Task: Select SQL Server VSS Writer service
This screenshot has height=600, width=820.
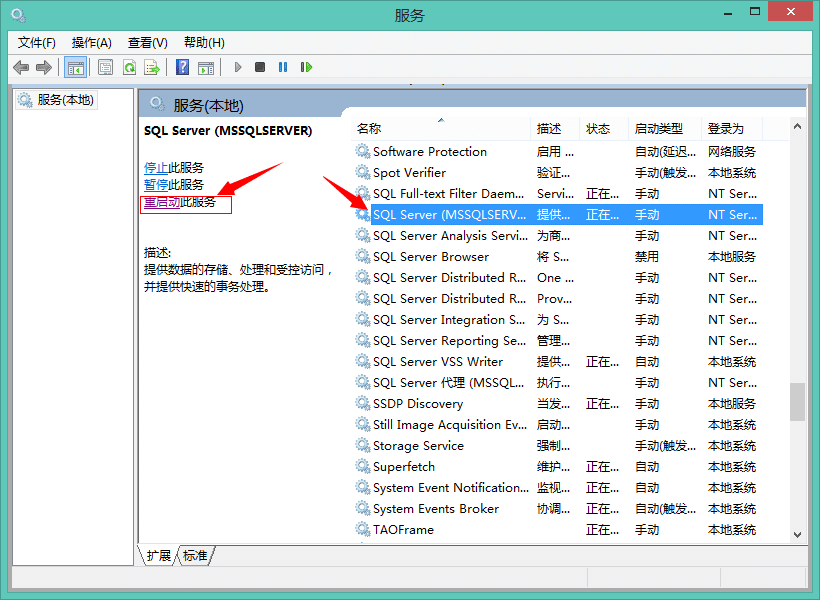Action: [x=559, y=361]
